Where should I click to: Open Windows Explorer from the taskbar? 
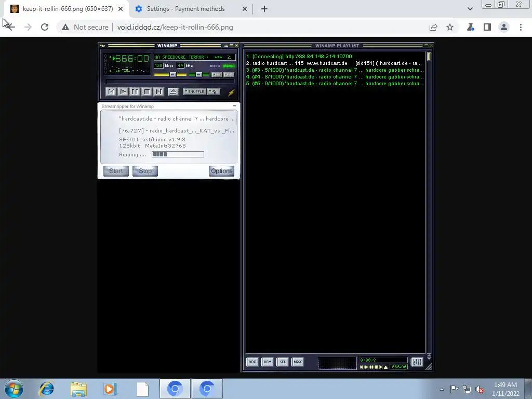78,389
